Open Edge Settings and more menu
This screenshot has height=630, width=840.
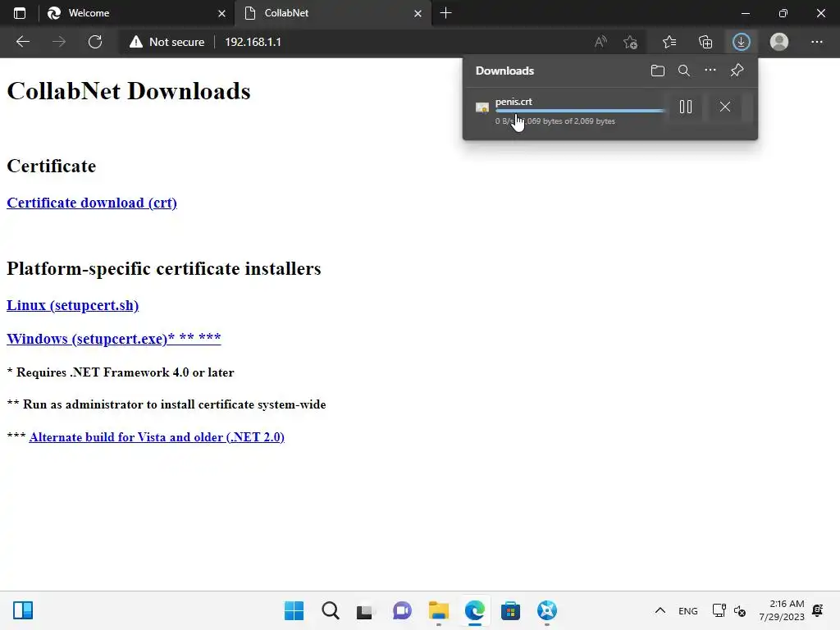click(816, 42)
